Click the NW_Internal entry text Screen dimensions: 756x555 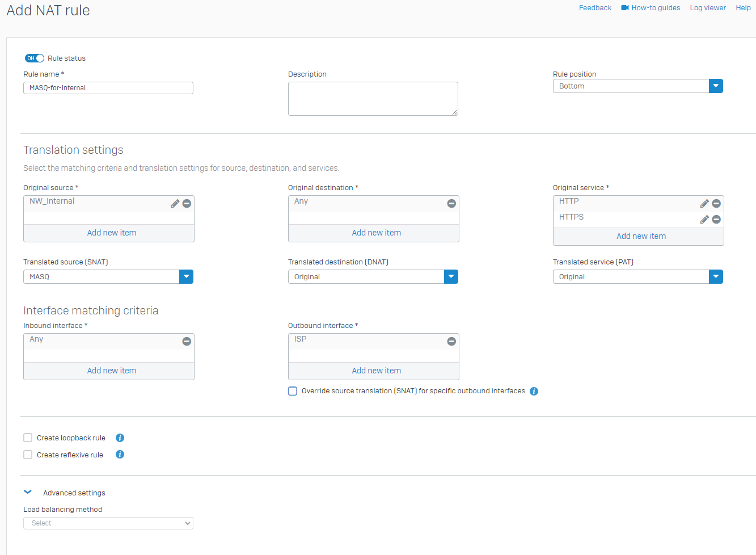[52, 201]
